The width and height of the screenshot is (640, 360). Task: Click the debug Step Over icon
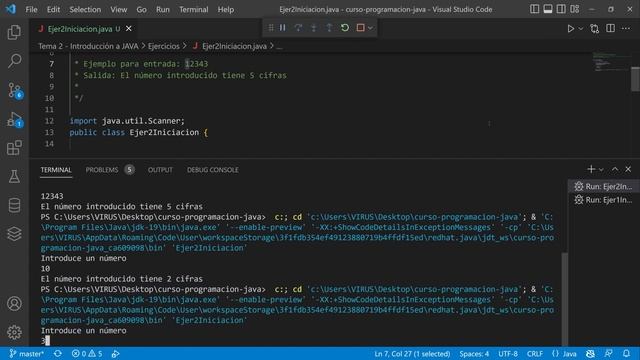[298, 28]
